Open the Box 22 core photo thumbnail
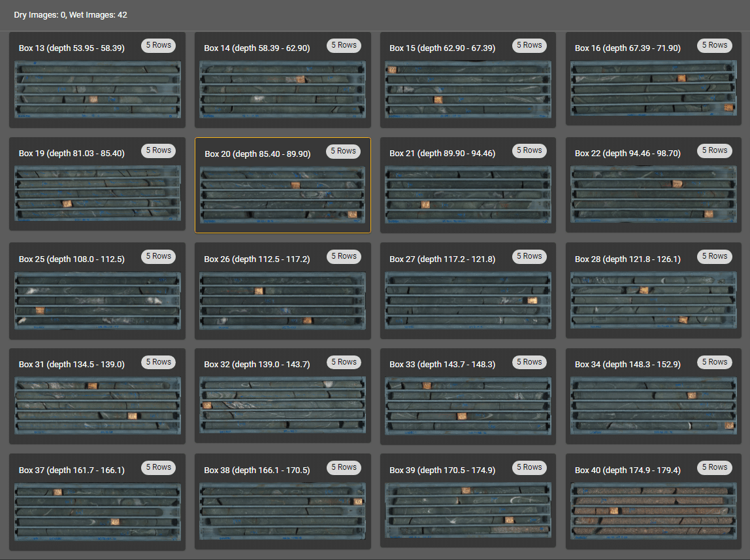The width and height of the screenshot is (750, 560). pos(653,194)
